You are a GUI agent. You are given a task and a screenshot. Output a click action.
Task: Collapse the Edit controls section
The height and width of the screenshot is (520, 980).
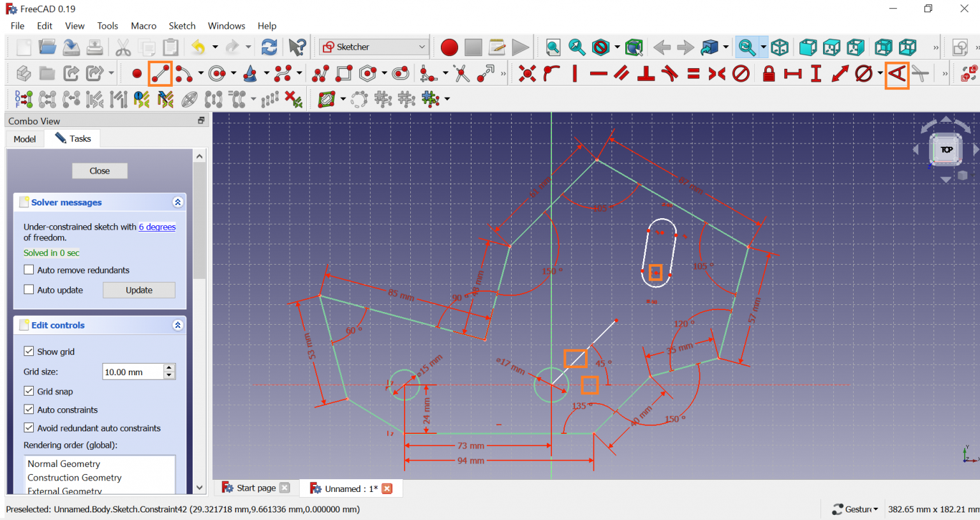(x=177, y=325)
